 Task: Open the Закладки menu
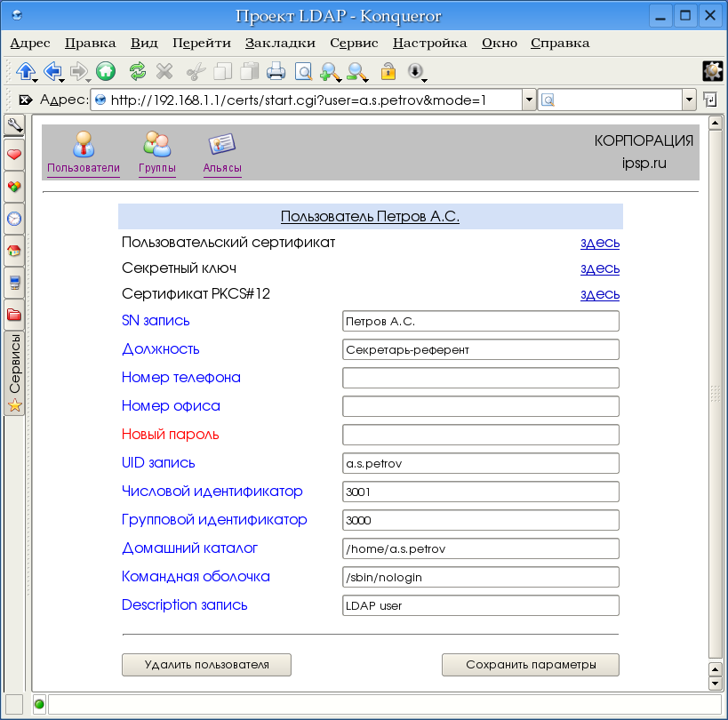[280, 43]
